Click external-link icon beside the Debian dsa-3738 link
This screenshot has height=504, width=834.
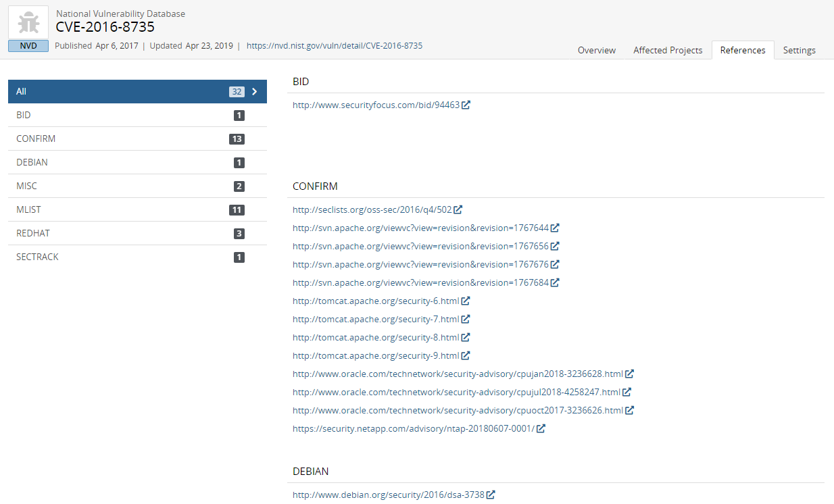point(491,494)
